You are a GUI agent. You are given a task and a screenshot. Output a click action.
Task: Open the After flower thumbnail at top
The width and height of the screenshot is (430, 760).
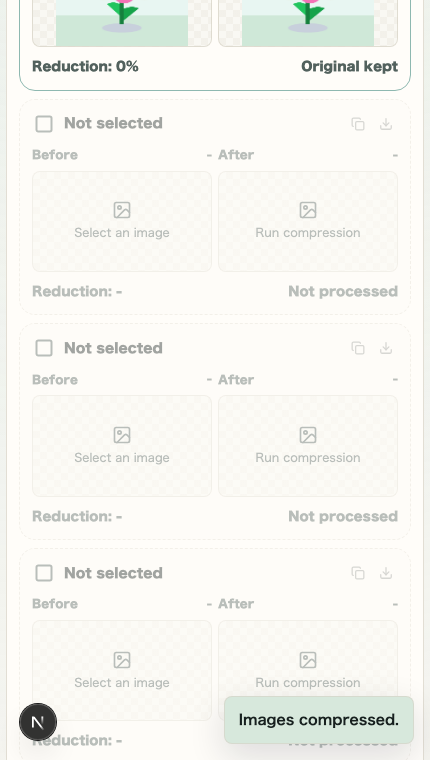308,23
